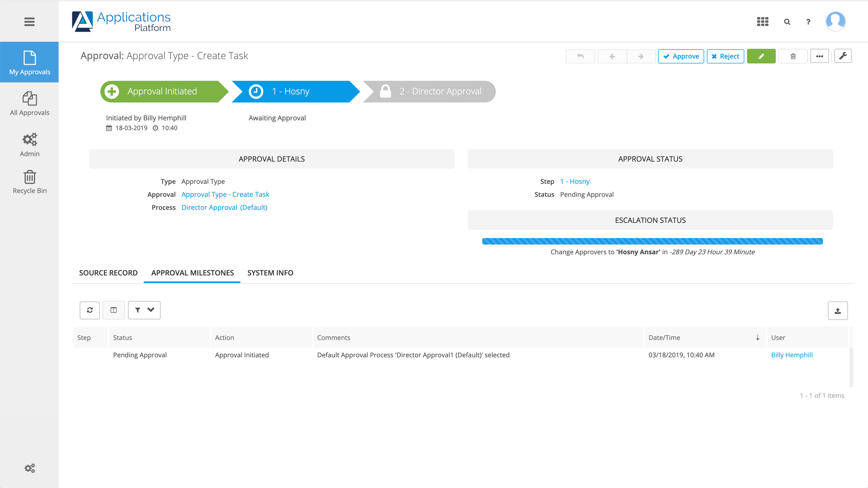Open the wrench configuration tool
The image size is (868, 488).
pos(843,56)
